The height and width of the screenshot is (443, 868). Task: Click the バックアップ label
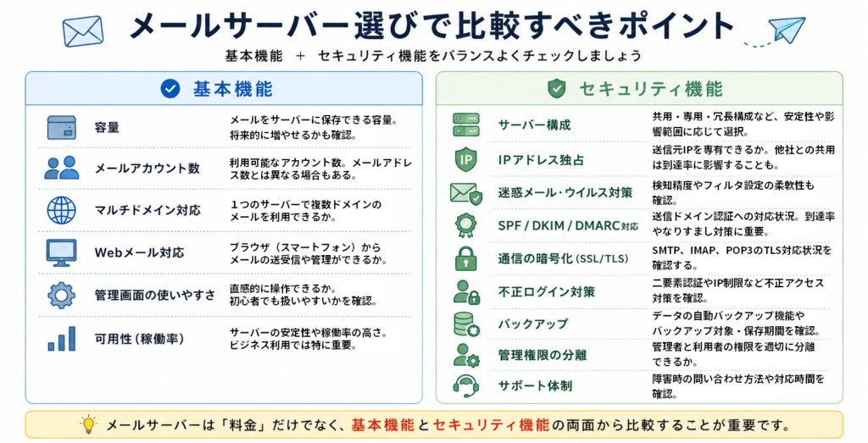[533, 324]
